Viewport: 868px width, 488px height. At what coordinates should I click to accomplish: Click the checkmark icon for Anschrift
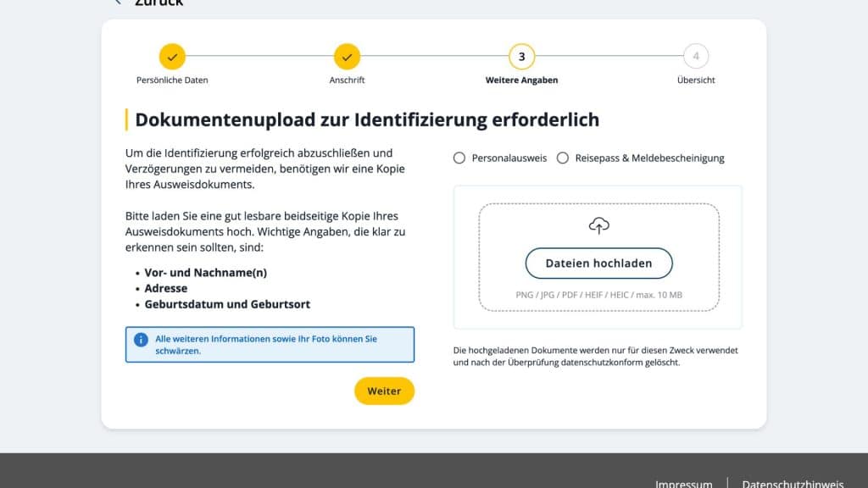pyautogui.click(x=347, y=56)
